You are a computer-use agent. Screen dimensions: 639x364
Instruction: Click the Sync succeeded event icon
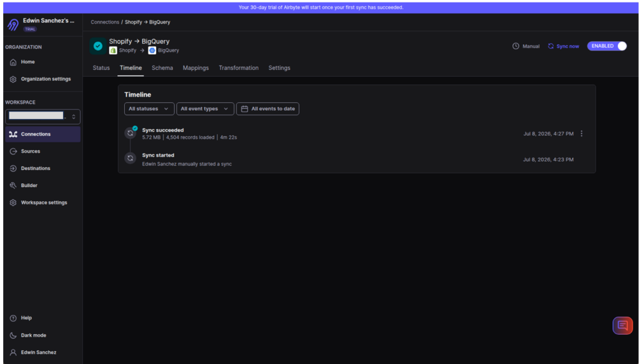(130, 133)
